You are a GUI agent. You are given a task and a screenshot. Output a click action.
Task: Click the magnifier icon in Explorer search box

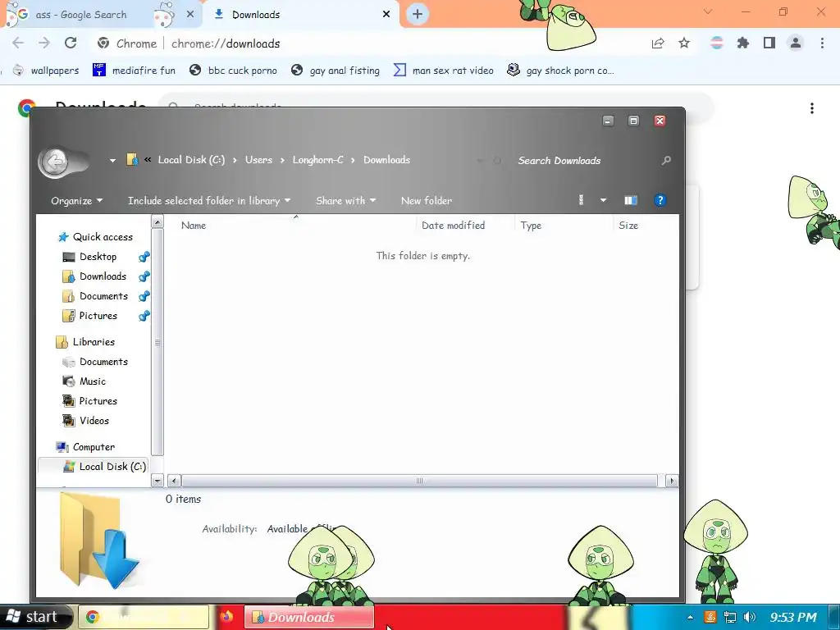pos(666,160)
